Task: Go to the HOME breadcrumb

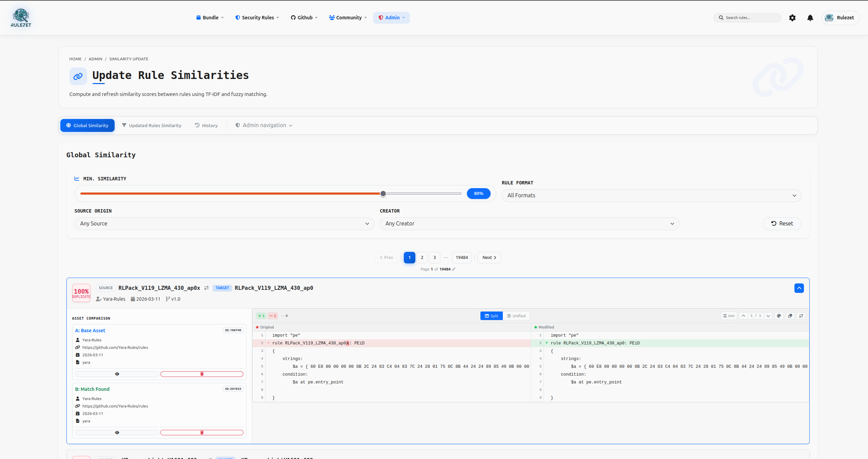Action: (75, 59)
